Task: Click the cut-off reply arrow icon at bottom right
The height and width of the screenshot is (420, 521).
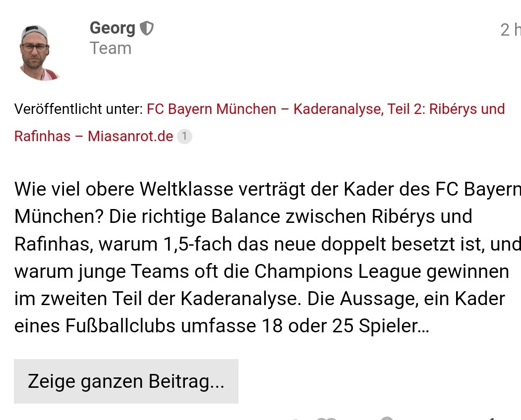Action: tap(492, 418)
